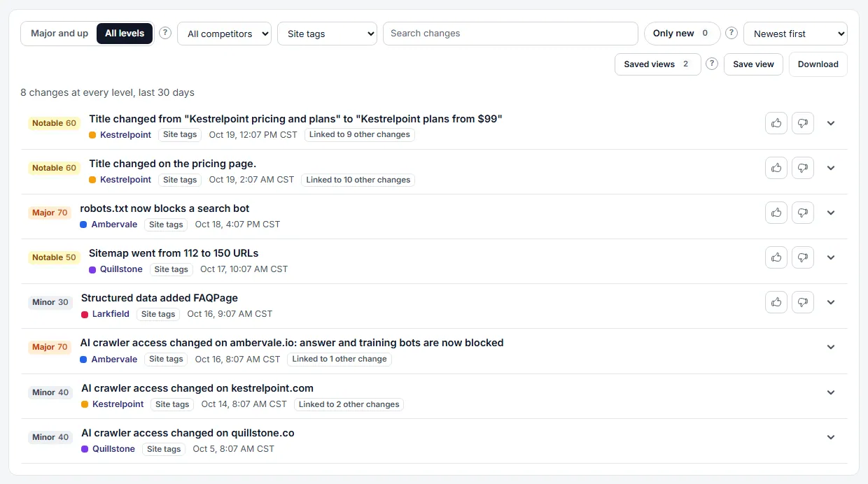Click the 'Minor 30' severity badge
The height and width of the screenshot is (484, 868).
(x=50, y=302)
